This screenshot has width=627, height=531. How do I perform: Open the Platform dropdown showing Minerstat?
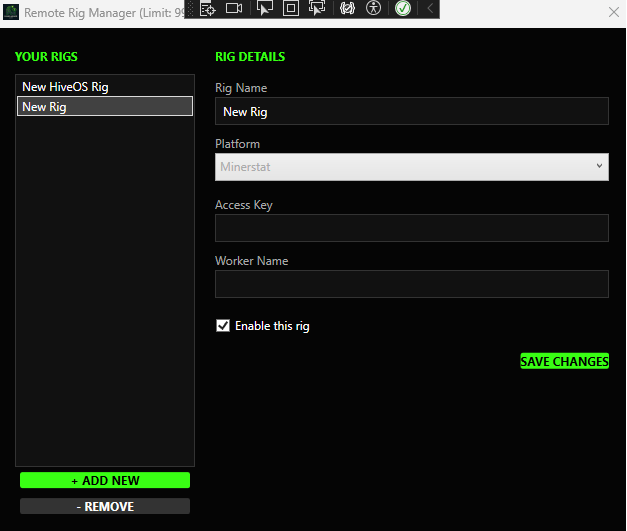click(411, 167)
